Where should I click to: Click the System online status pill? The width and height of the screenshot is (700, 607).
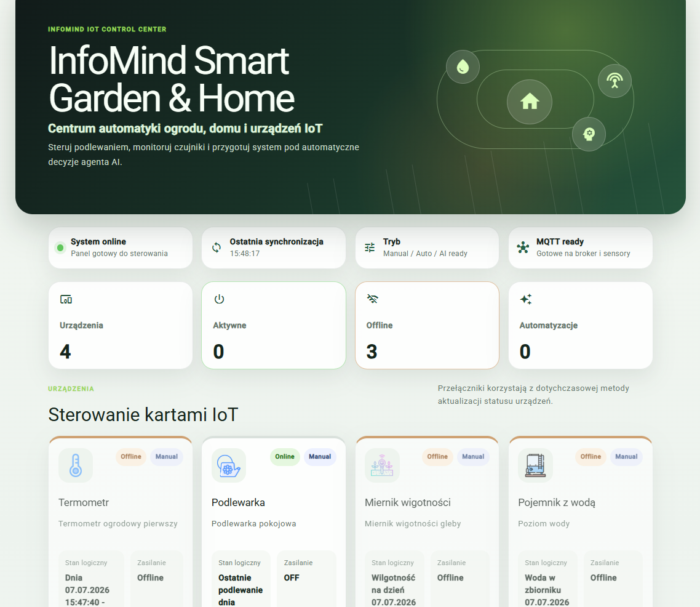pos(121,248)
